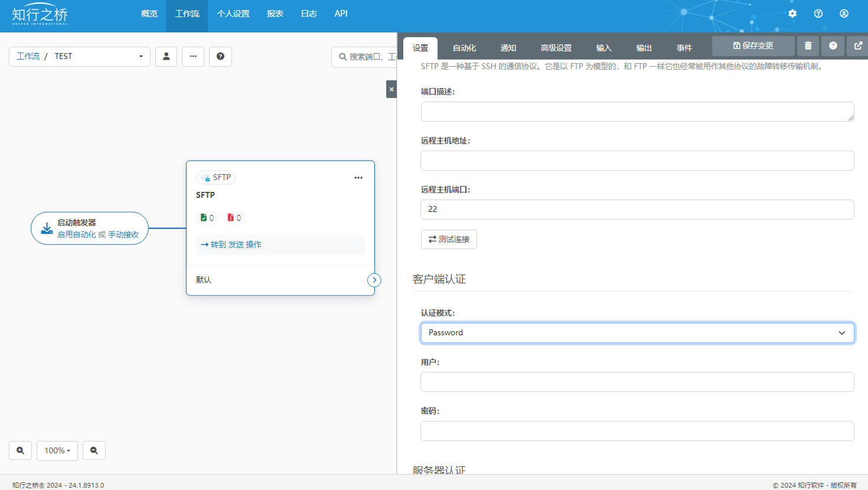Delete the connector using trash icon
The height and width of the screenshot is (490, 868).
coord(808,46)
